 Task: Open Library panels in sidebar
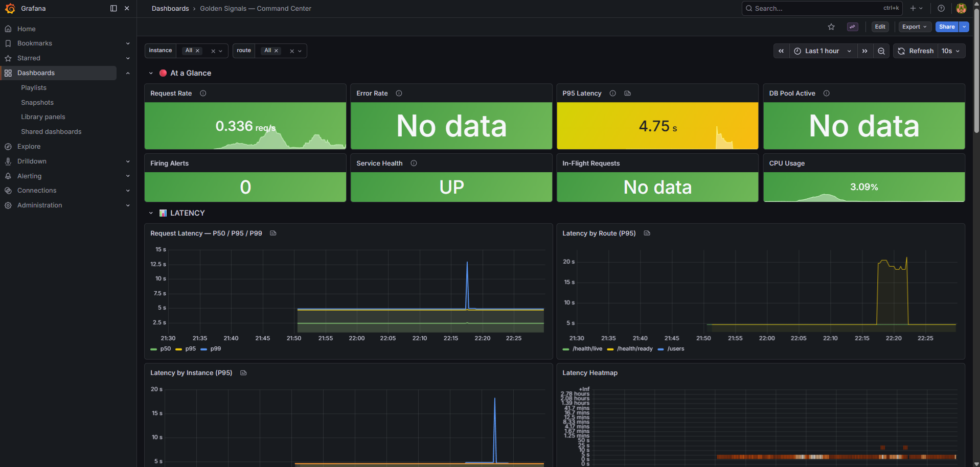tap(43, 117)
